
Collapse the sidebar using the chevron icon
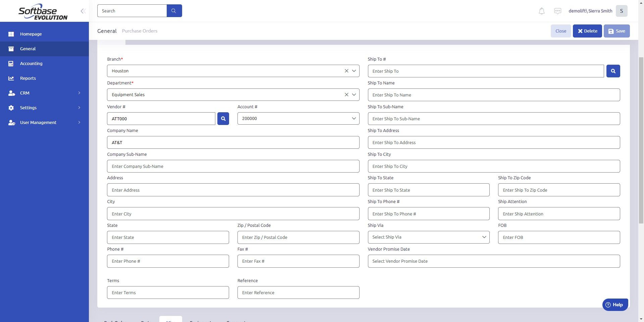pos(83,11)
